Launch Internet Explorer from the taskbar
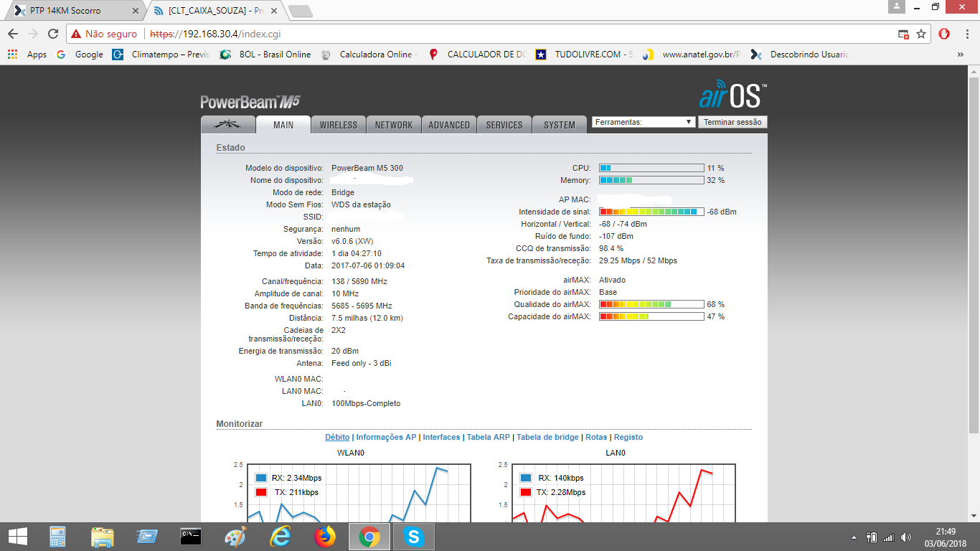 tap(280, 536)
